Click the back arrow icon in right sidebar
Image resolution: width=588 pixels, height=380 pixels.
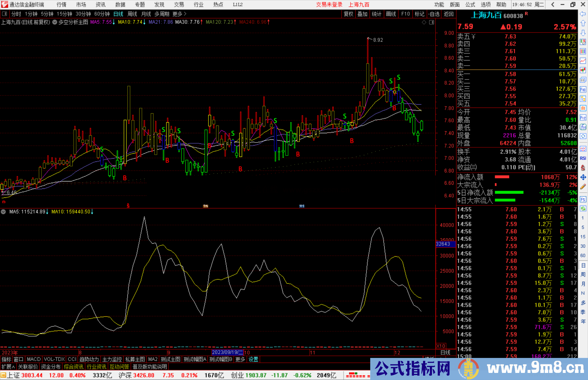coord(583,14)
